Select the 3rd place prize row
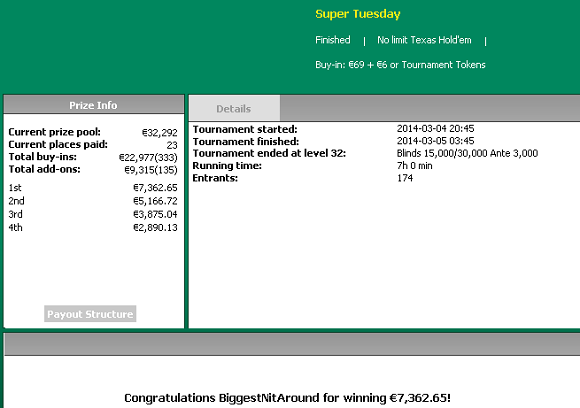Viewport: 580px width, 408px height. click(93, 215)
